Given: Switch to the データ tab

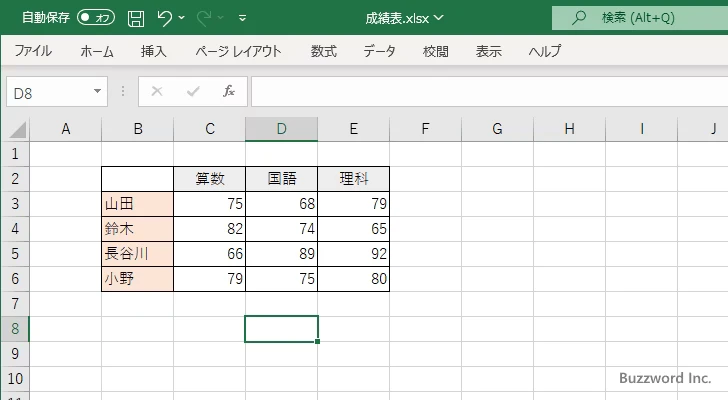Looking at the screenshot, I should coord(379,51).
